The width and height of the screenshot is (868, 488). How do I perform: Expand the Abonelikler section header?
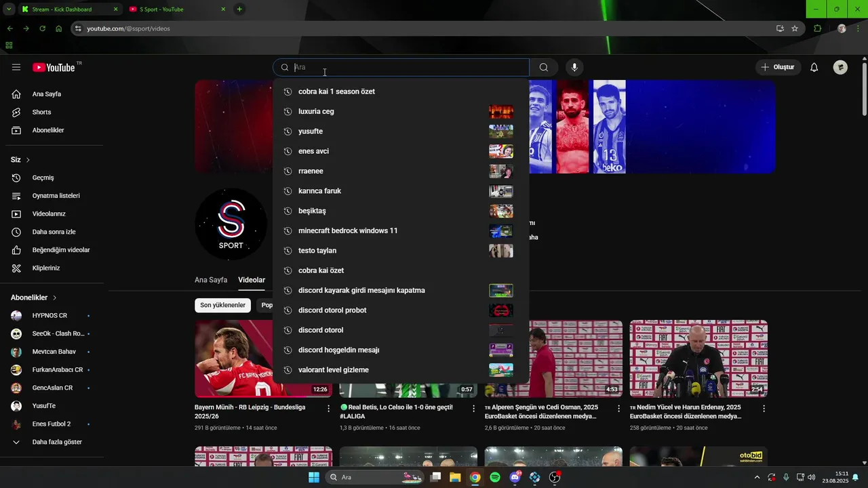pos(34,298)
